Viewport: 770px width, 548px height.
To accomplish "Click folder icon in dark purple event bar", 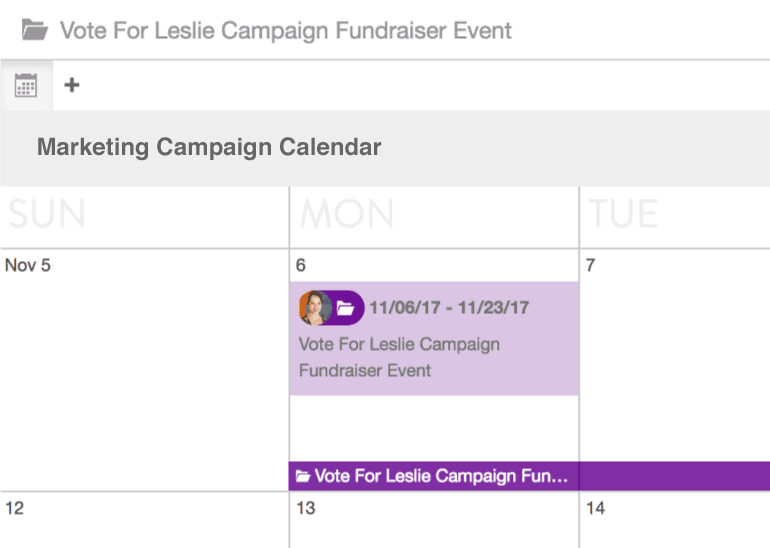I will point(302,477).
